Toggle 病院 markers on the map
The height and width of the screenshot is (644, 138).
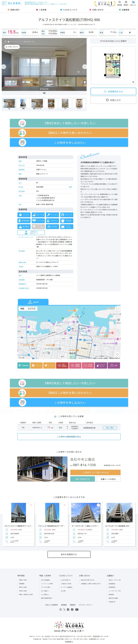(114, 365)
